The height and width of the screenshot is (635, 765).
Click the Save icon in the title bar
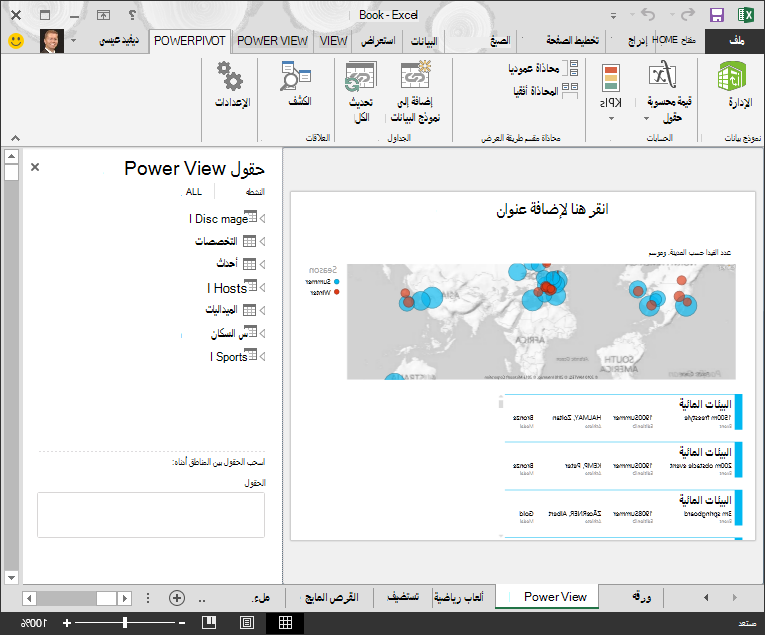717,15
